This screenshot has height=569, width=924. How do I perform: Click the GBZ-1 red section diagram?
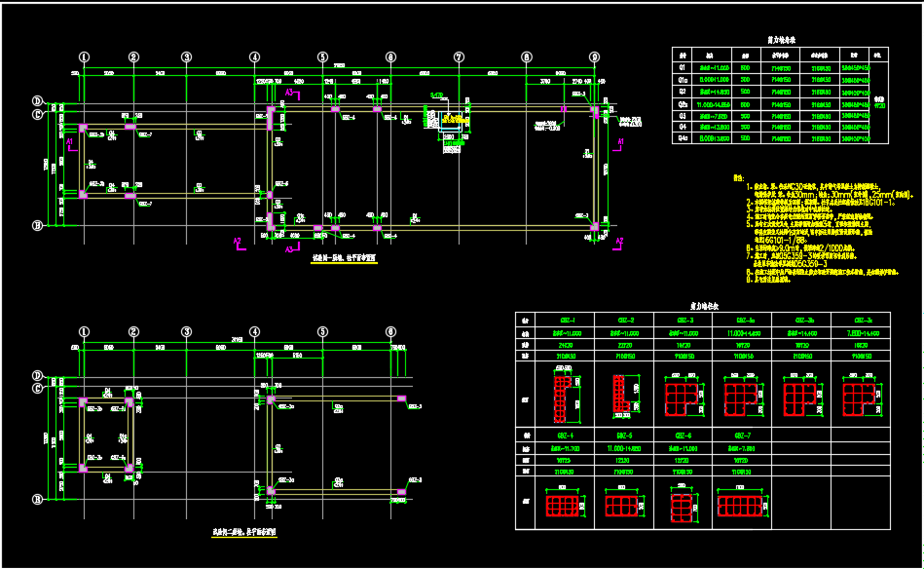pos(564,399)
